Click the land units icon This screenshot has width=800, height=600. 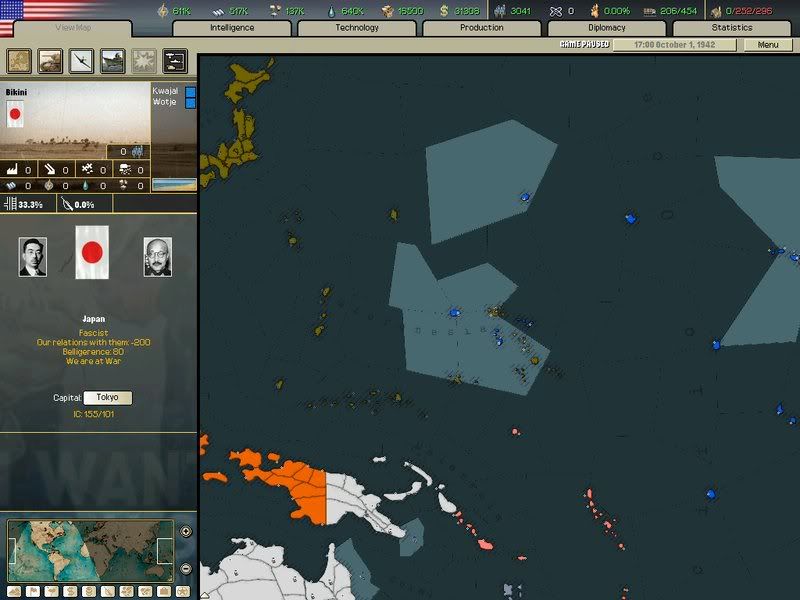50,61
